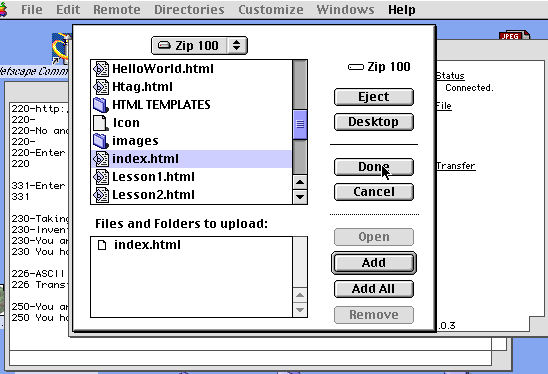Click the index.html file icon in browser list
Viewport: 548px width, 374px height.
(x=101, y=159)
